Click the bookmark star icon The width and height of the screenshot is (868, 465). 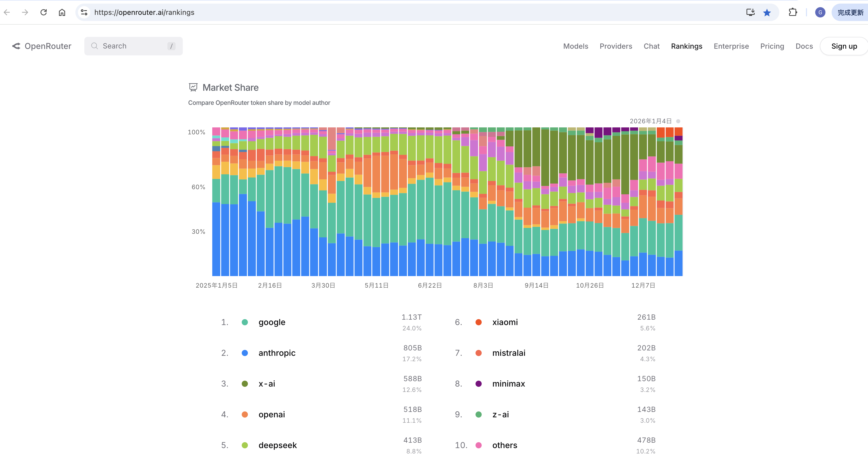pyautogui.click(x=767, y=13)
